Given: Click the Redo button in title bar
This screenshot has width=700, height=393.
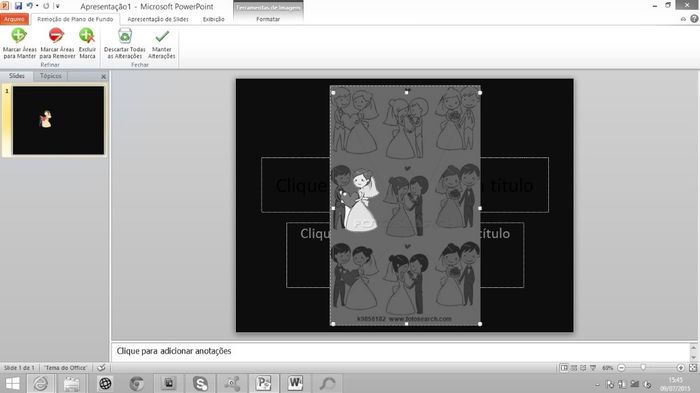Looking at the screenshot, I should 46,6.
